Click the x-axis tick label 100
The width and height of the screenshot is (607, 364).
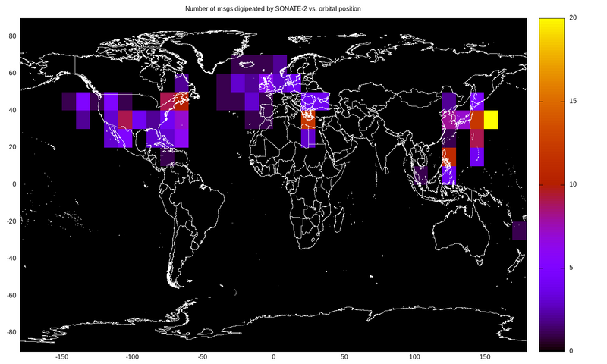tap(414, 357)
